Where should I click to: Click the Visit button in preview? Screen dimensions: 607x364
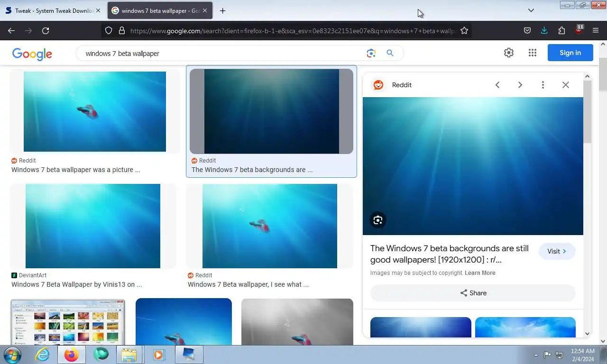click(557, 251)
